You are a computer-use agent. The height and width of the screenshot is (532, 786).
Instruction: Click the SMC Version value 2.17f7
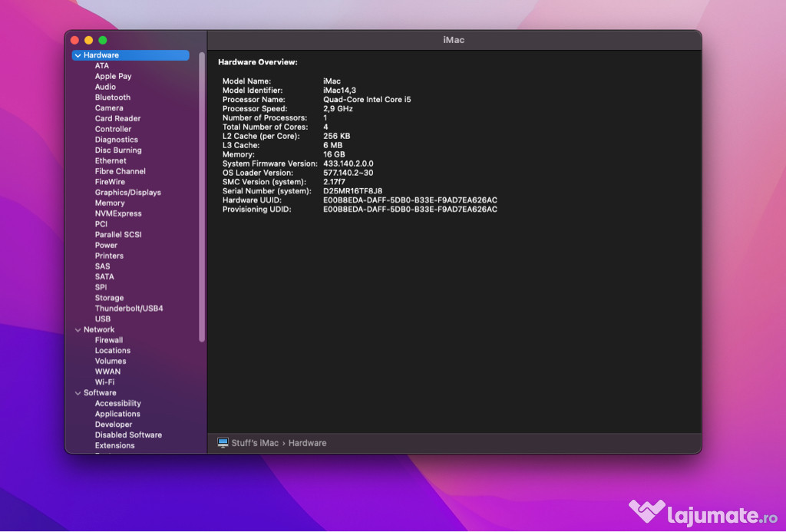pos(334,181)
